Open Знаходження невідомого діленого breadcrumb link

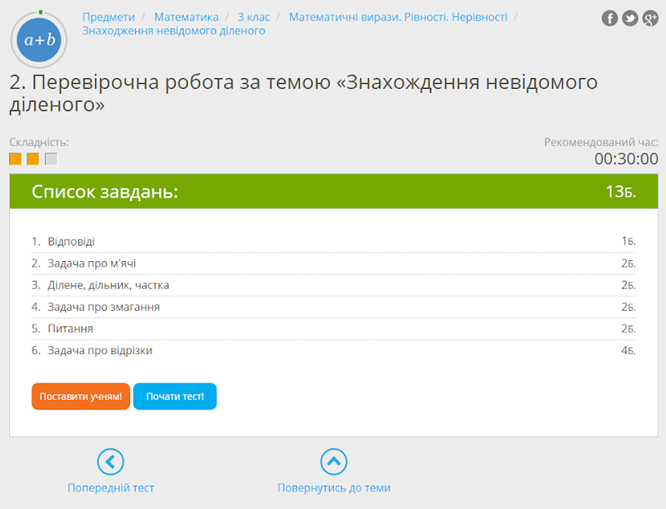[x=173, y=31]
